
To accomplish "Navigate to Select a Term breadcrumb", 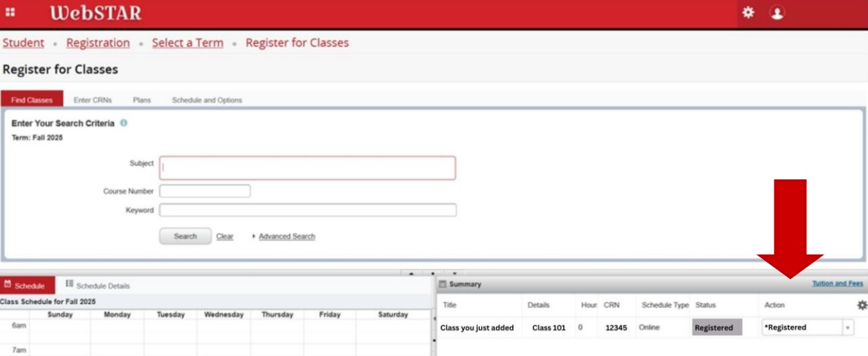I will click(188, 43).
